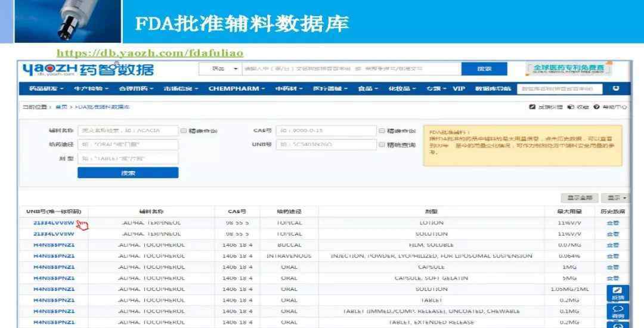Go to 首页 via breadcrumb
The height and width of the screenshot is (328, 644).
[61, 107]
